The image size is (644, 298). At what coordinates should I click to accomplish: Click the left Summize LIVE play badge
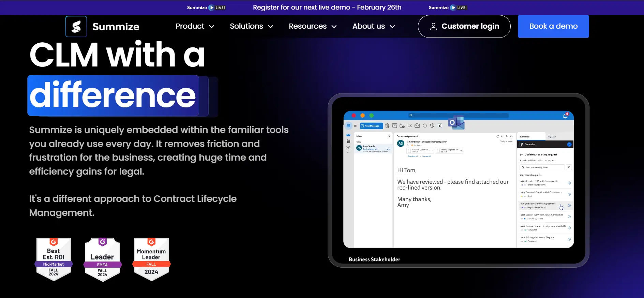tap(206, 8)
